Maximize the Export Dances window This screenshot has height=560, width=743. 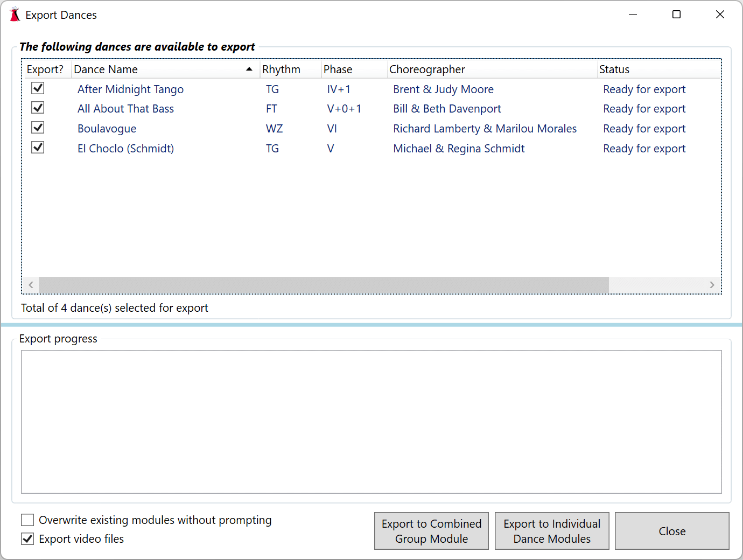[x=676, y=15]
